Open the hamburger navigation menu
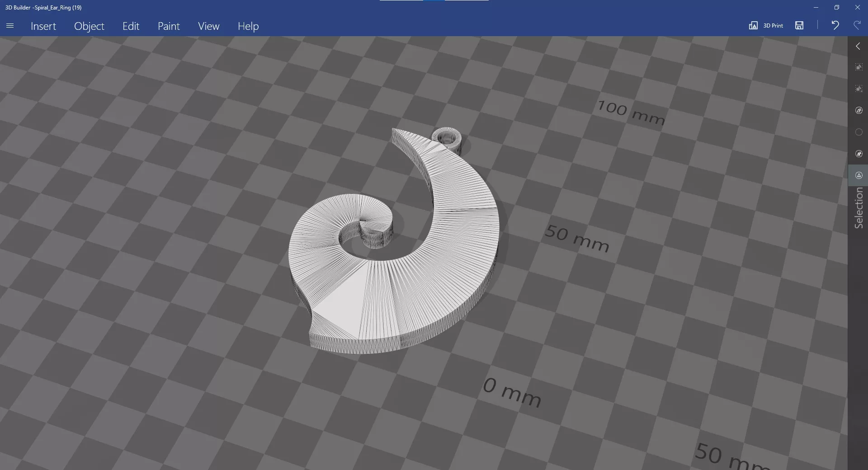 [x=10, y=26]
